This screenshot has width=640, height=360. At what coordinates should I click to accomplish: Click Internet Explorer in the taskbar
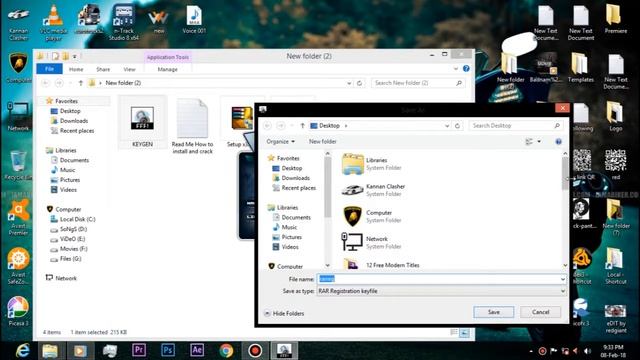[22, 351]
